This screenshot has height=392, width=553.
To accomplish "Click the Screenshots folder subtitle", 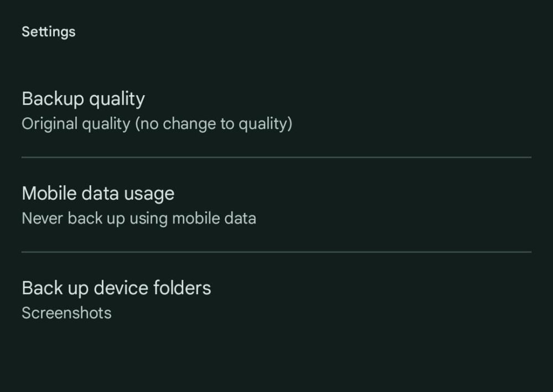I will tap(66, 313).
